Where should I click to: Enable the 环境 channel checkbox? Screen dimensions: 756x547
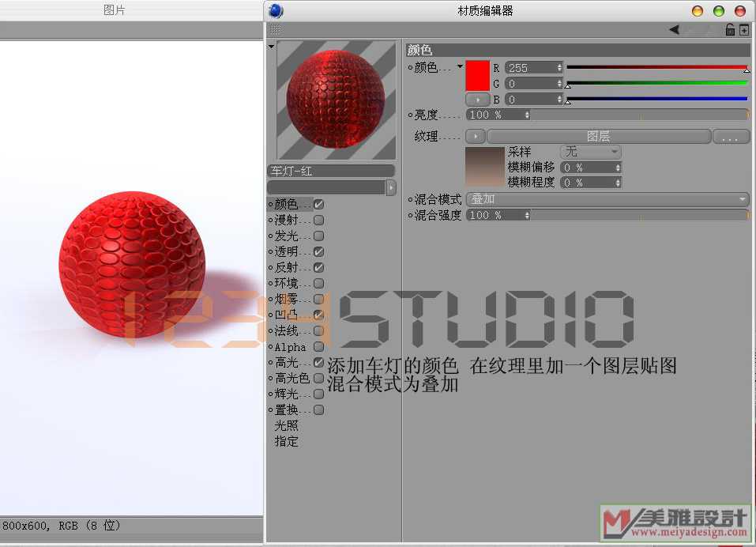point(318,283)
